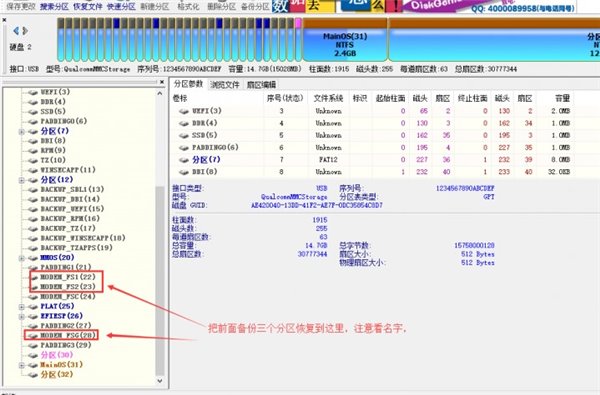Select DBI(8) in the left tree
This screenshot has height=395, width=600.
pos(53,141)
